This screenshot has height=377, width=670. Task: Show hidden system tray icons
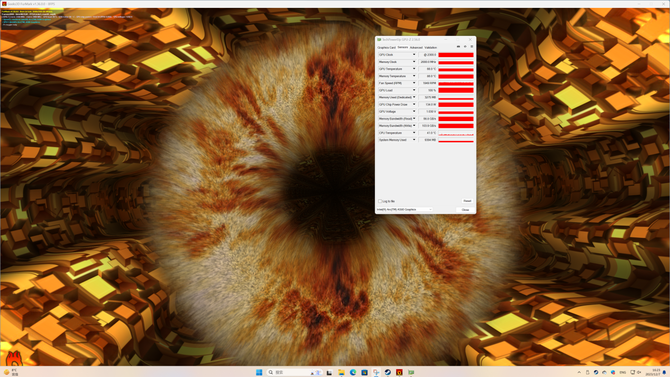point(579,372)
